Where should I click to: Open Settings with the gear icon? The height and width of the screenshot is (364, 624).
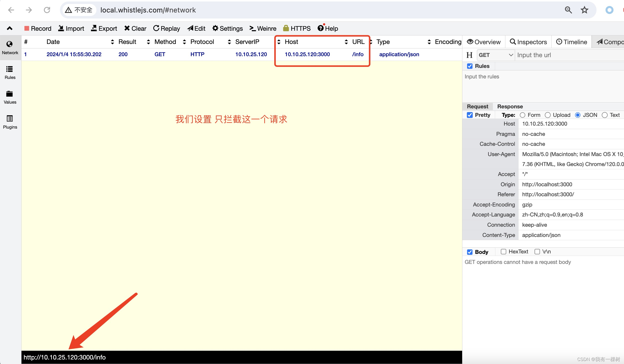point(228,28)
